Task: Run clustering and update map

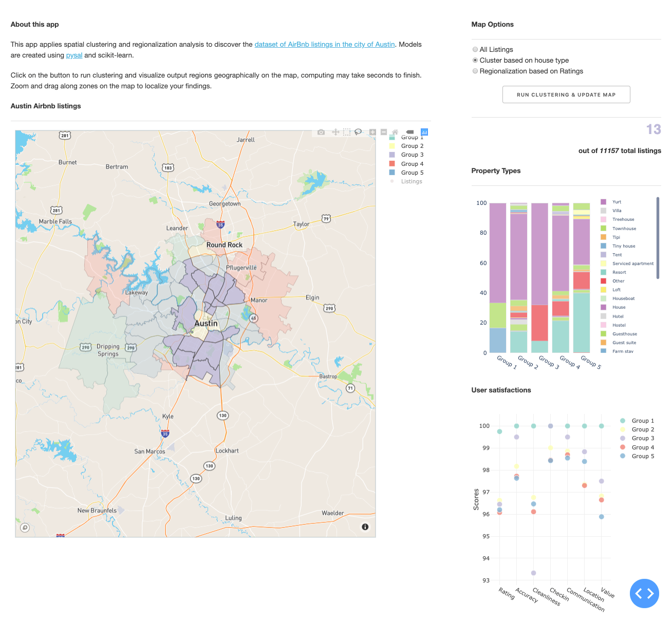Action: pos(566,94)
